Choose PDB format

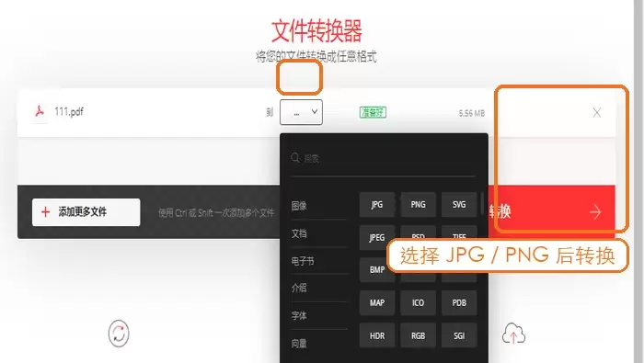tap(459, 302)
